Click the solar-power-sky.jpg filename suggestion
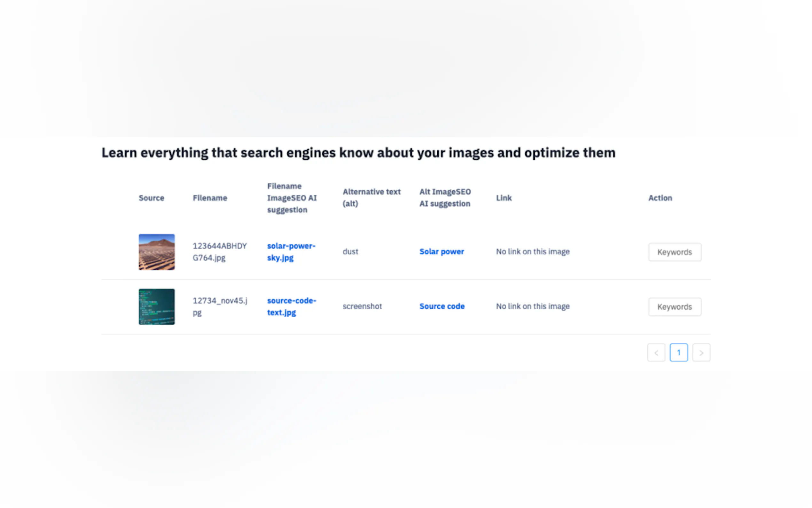Image resolution: width=812 pixels, height=508 pixels. click(291, 252)
